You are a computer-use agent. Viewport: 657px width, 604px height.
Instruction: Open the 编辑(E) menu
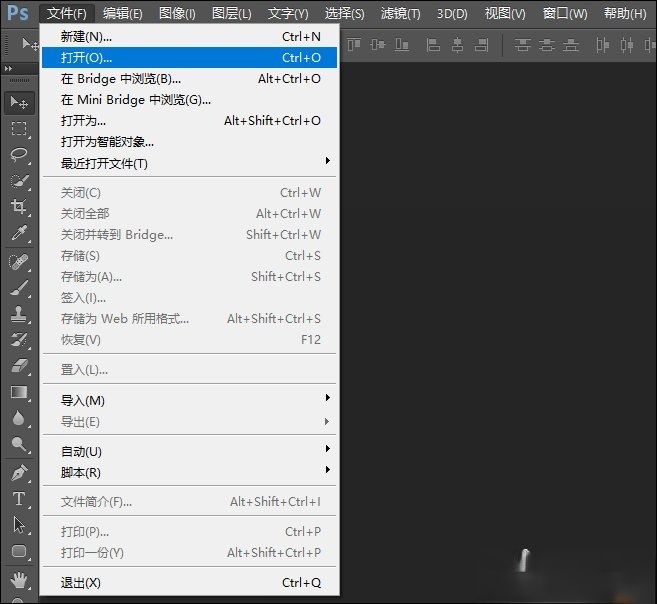coord(123,14)
